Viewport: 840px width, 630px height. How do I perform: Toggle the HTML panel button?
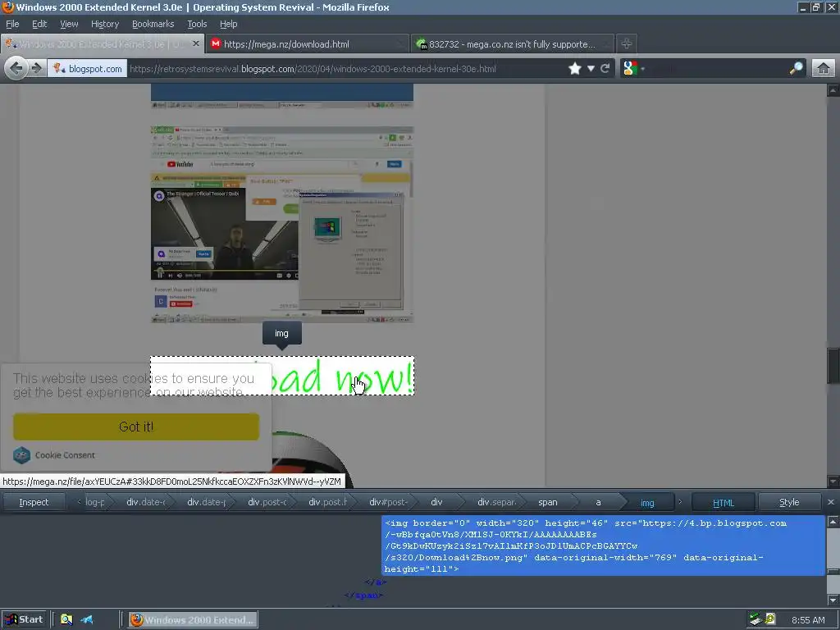pos(724,503)
